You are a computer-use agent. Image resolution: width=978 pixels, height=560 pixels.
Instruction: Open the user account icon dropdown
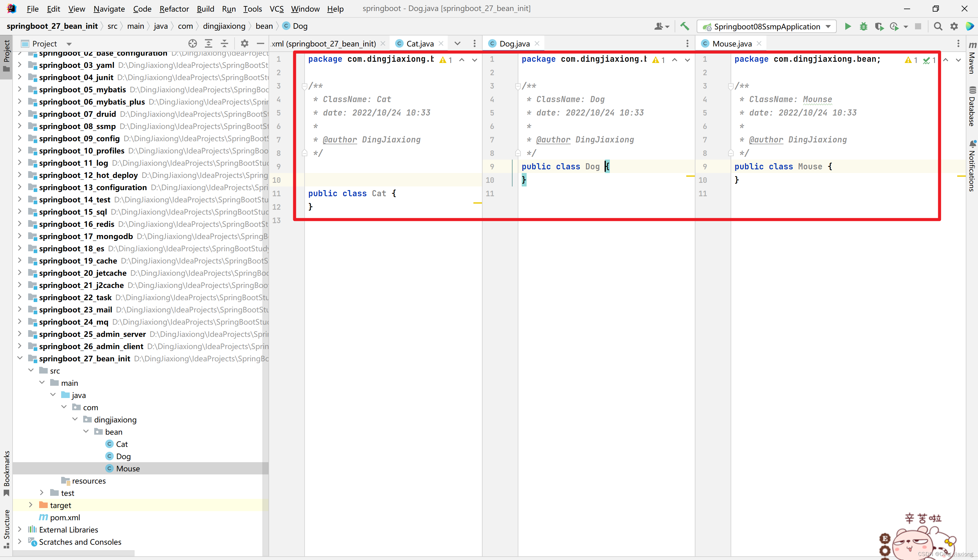coord(662,26)
